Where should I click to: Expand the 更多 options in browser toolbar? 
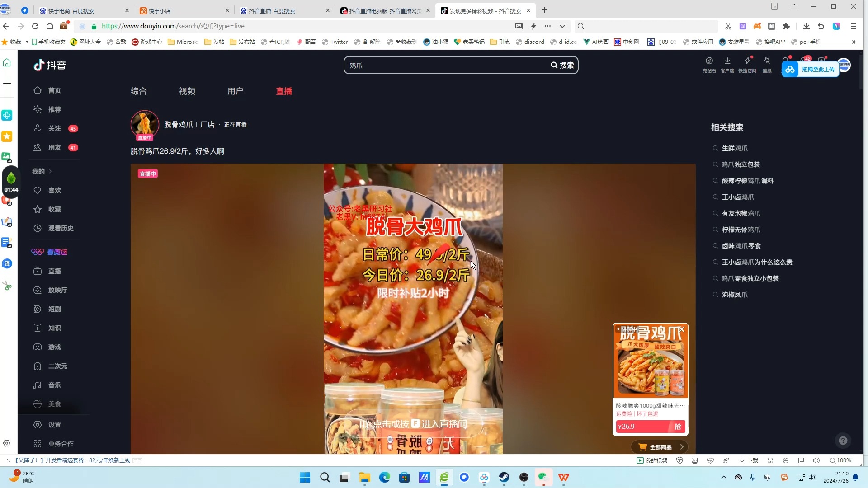coord(549,26)
